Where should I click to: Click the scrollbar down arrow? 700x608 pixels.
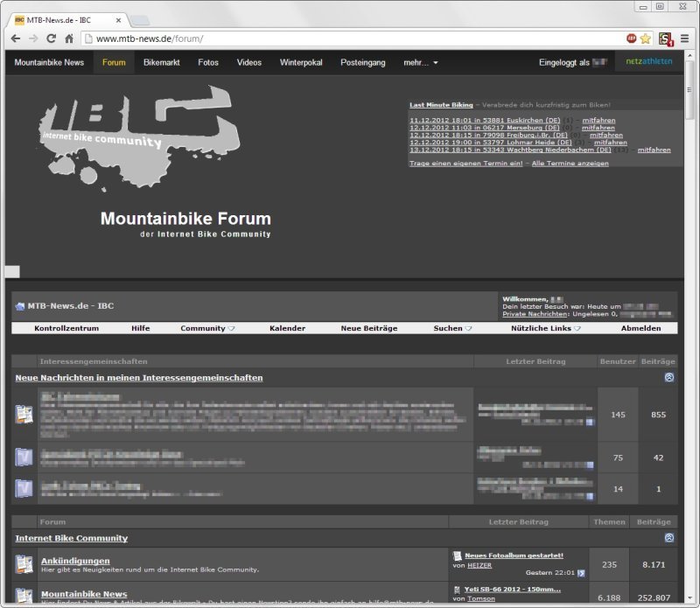(x=689, y=598)
